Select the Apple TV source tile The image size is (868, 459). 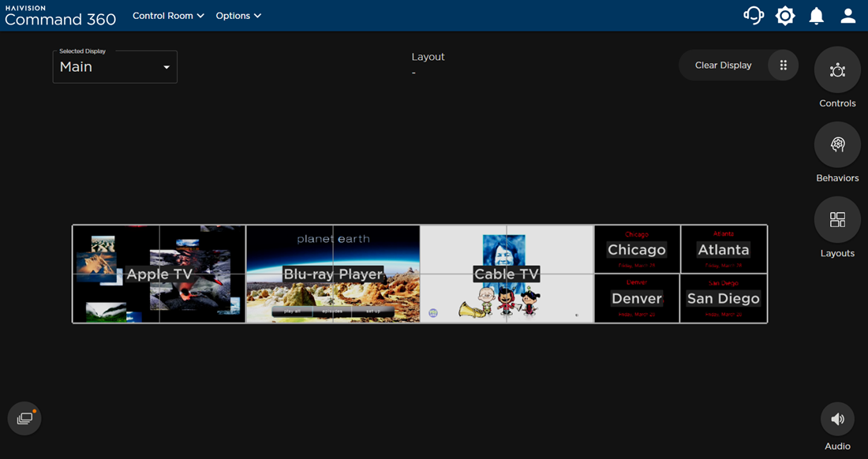pos(159,274)
